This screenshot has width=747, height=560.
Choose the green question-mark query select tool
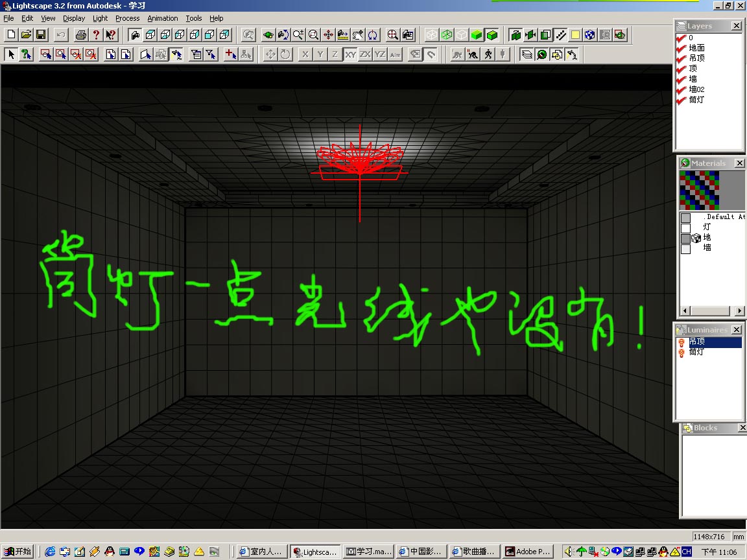tap(26, 54)
